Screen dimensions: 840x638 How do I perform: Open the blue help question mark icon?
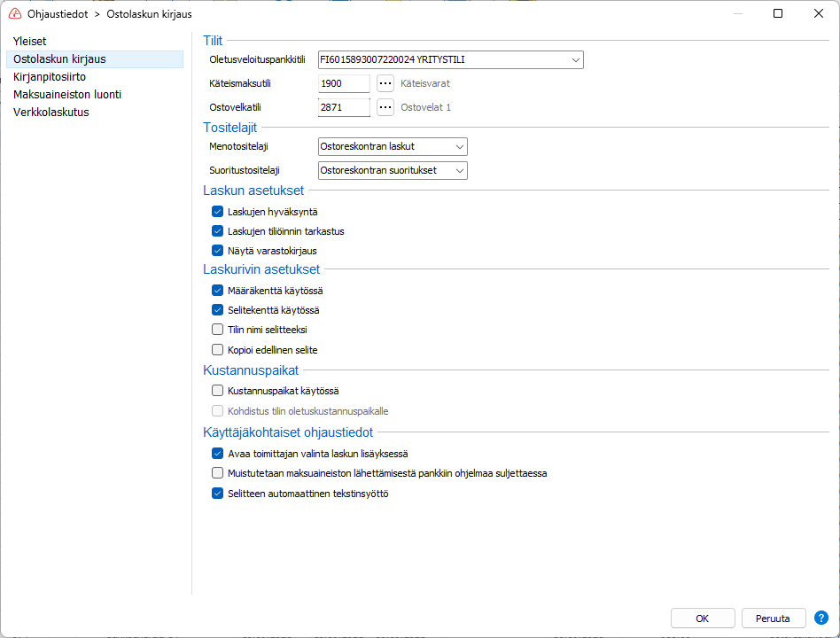click(x=821, y=618)
